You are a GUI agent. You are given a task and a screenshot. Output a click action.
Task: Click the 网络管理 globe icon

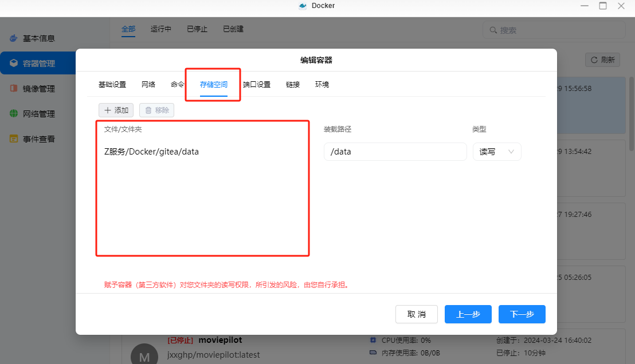tap(13, 114)
